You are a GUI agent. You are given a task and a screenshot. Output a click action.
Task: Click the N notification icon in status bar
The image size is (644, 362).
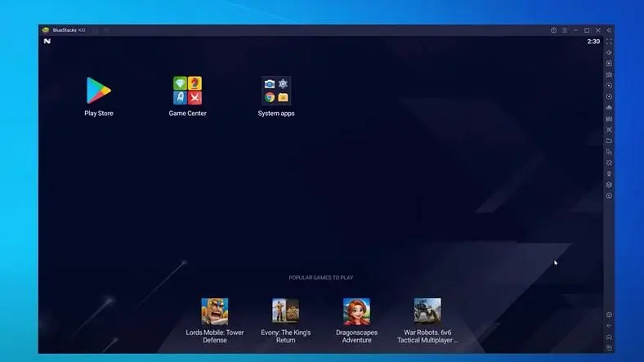pyautogui.click(x=47, y=42)
